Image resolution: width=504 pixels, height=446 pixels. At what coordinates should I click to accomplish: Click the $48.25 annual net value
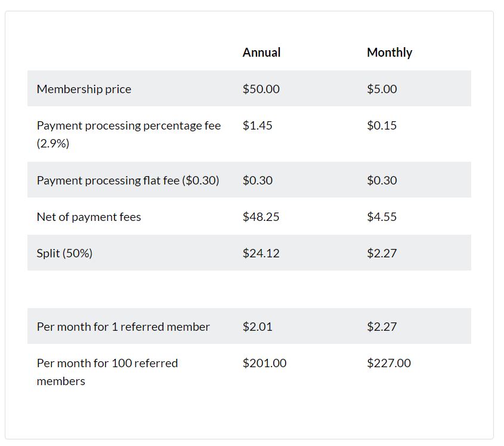261,217
